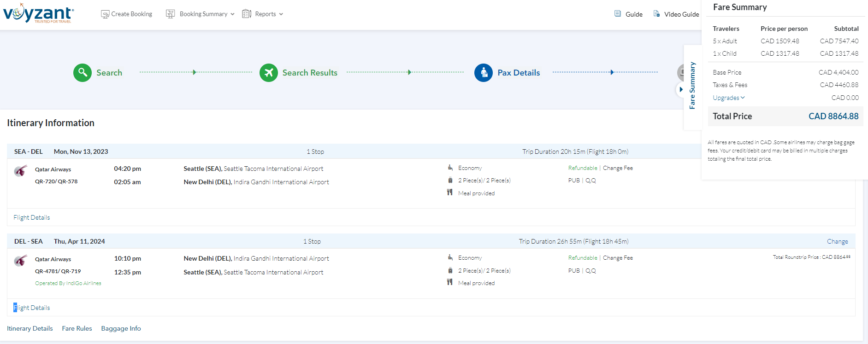This screenshot has width=868, height=344.
Task: Open the Itinerary Details tab
Action: [x=30, y=328]
